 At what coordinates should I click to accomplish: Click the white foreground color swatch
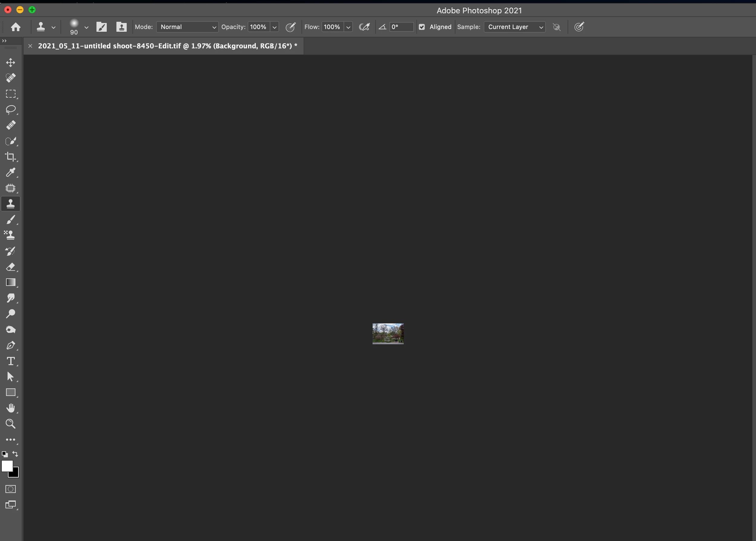point(7,466)
